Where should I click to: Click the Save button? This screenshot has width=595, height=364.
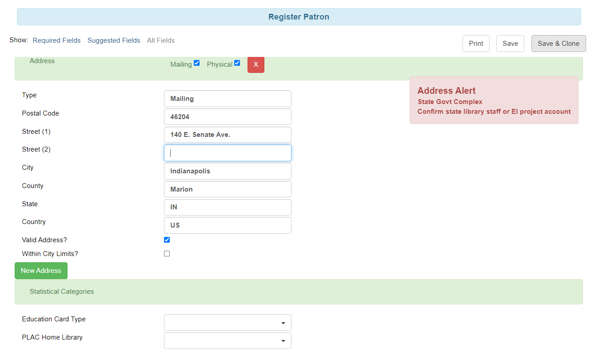click(x=510, y=44)
